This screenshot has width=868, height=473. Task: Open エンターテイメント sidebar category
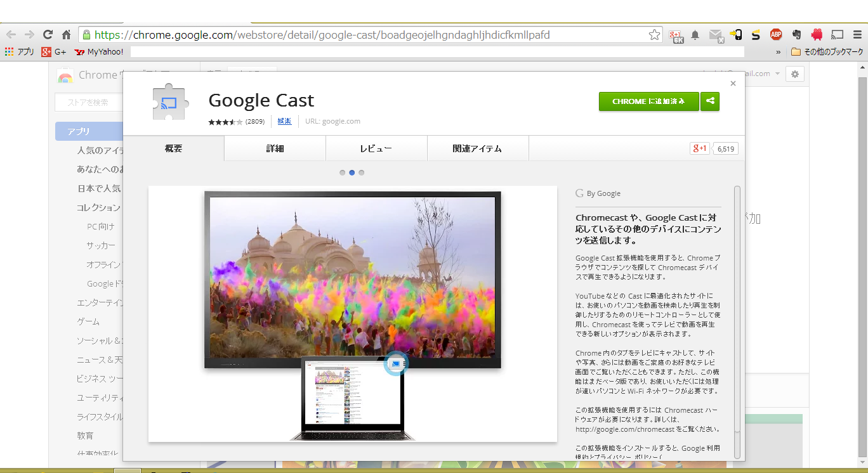(100, 302)
